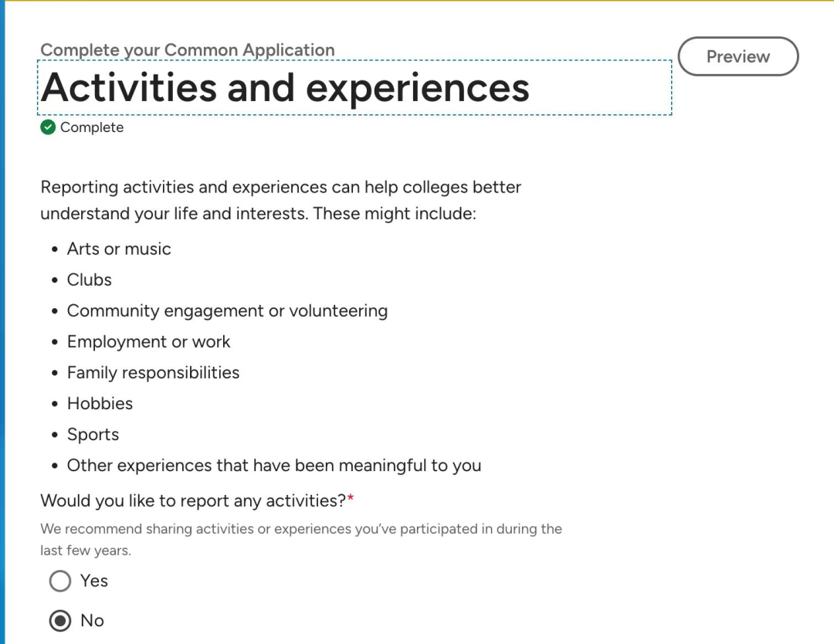The height and width of the screenshot is (644, 834).
Task: Click the Yes label text
Action: pyautogui.click(x=94, y=581)
